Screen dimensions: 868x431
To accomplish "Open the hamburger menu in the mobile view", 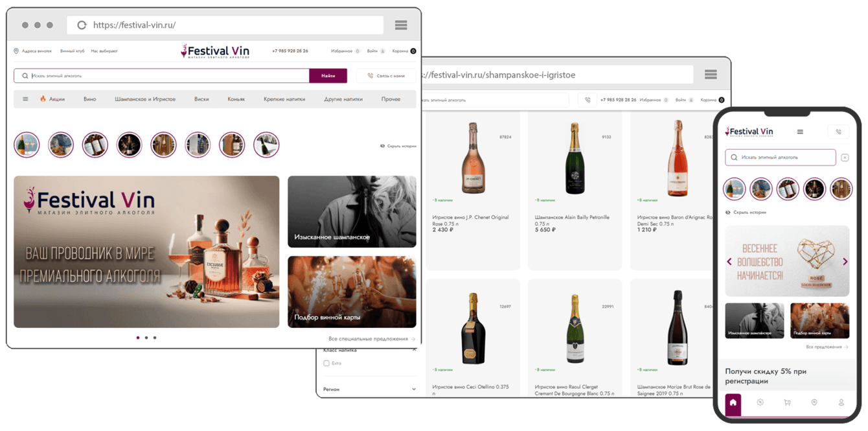I will 800,132.
